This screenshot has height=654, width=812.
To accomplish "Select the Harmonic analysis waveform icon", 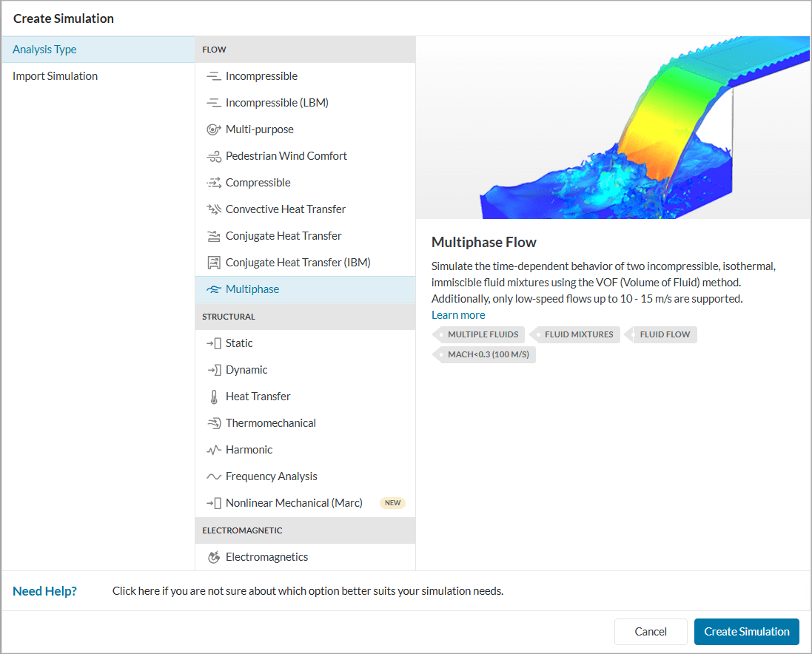I will coord(214,450).
